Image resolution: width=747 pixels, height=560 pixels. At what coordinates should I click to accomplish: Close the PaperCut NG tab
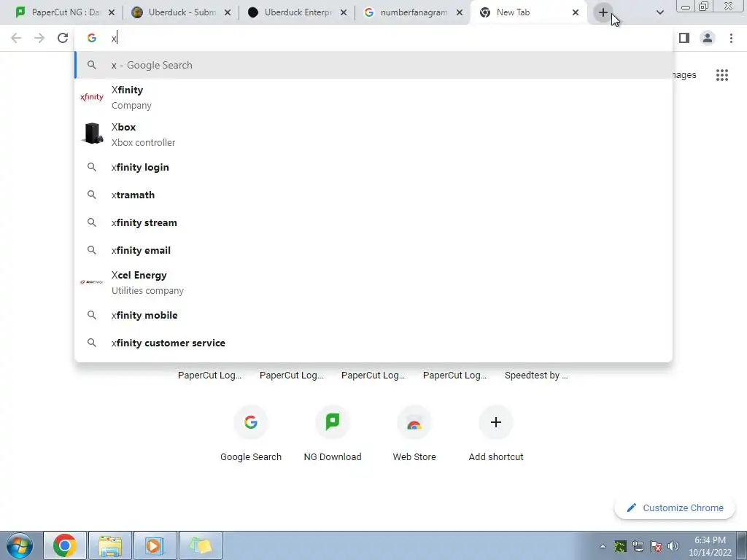[112, 12]
